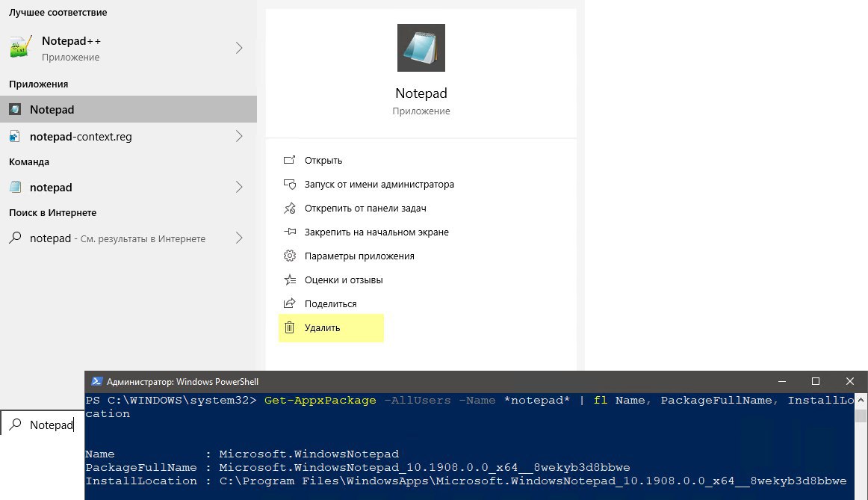The image size is (868, 500).
Task: Select the Notepad app in results list
Action: pos(128,109)
